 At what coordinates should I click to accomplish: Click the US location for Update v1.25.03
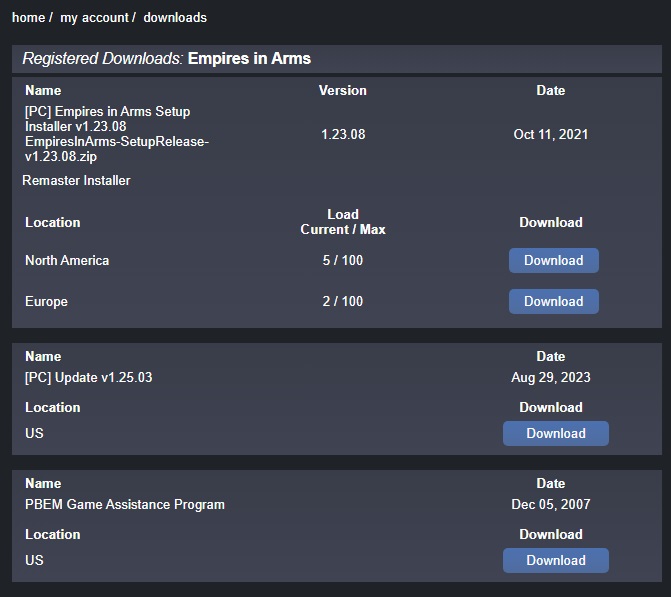click(34, 433)
